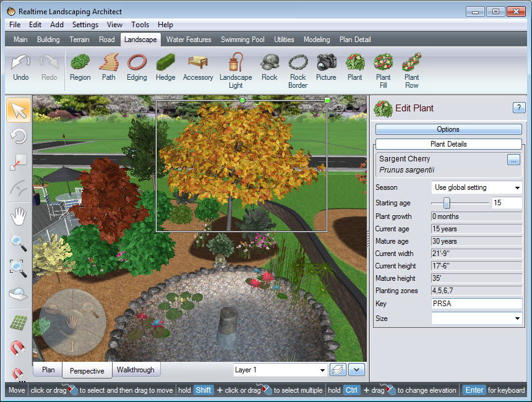Click the Key field containing PRSA
The height and width of the screenshot is (402, 532).
tap(477, 304)
